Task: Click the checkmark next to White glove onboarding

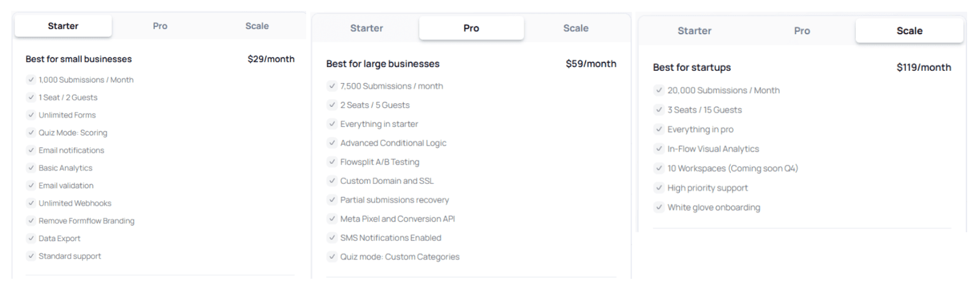Action: [659, 207]
